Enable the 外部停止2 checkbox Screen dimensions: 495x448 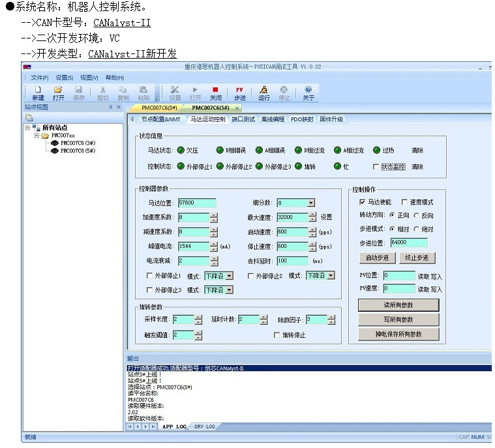click(250, 276)
